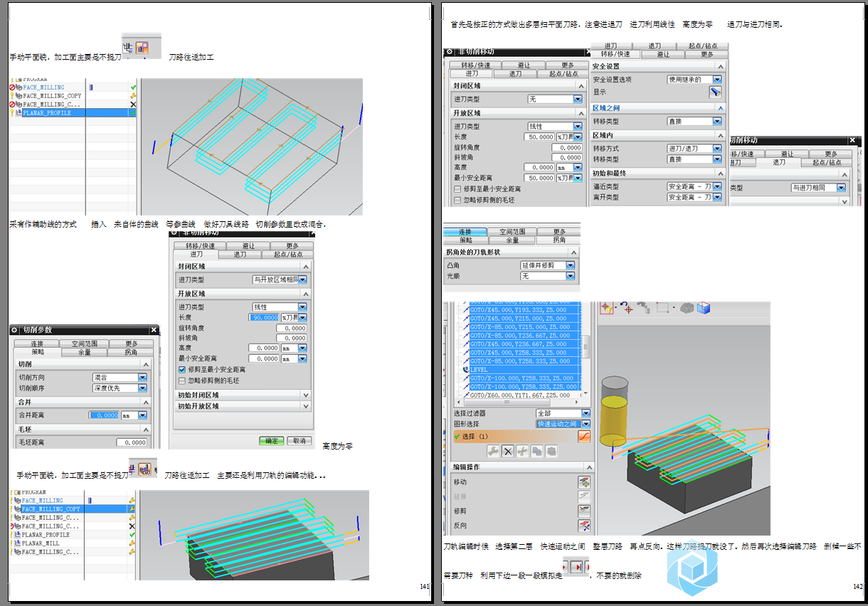868x606 pixels.
Task: Switch to the 策略 tab in 切削参数 dialog
Action: [x=38, y=352]
